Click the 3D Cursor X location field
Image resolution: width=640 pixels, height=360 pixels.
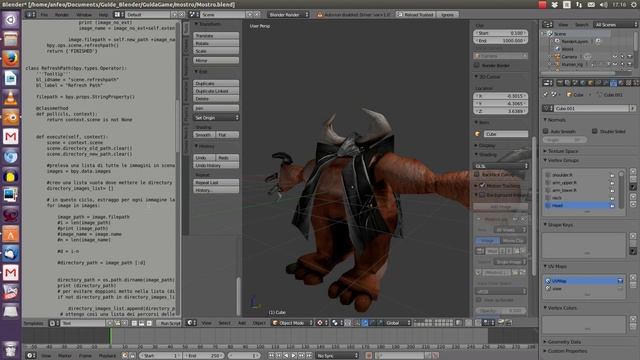[x=500, y=96]
